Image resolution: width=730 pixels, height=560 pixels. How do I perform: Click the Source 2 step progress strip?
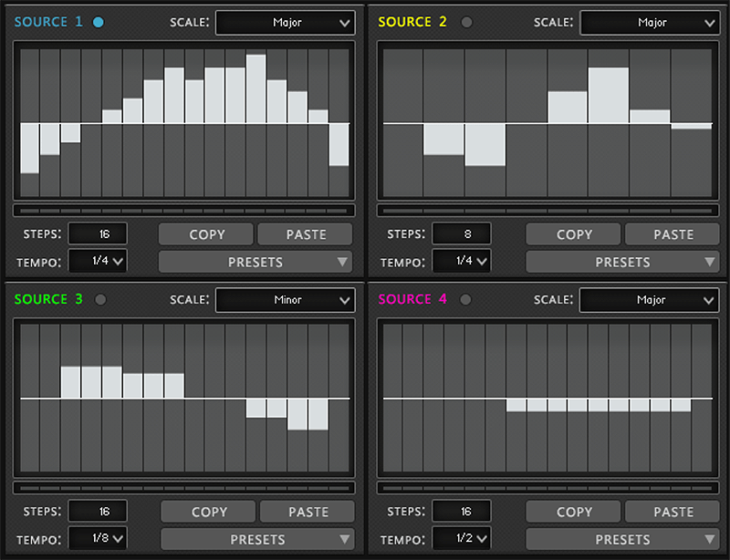[547, 211]
